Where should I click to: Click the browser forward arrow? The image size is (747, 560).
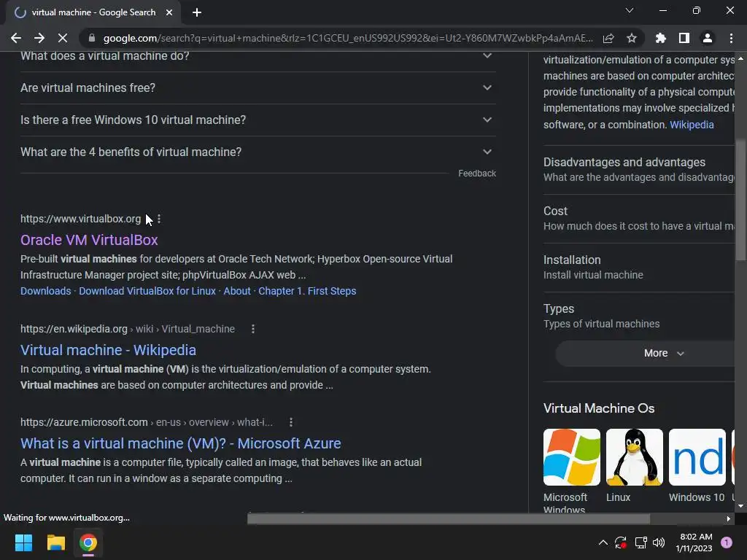[x=39, y=38]
